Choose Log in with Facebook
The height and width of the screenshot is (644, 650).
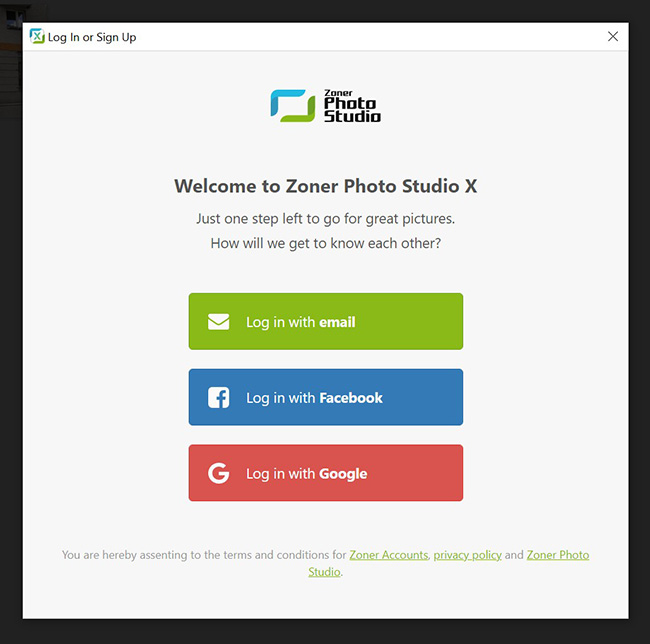(325, 397)
